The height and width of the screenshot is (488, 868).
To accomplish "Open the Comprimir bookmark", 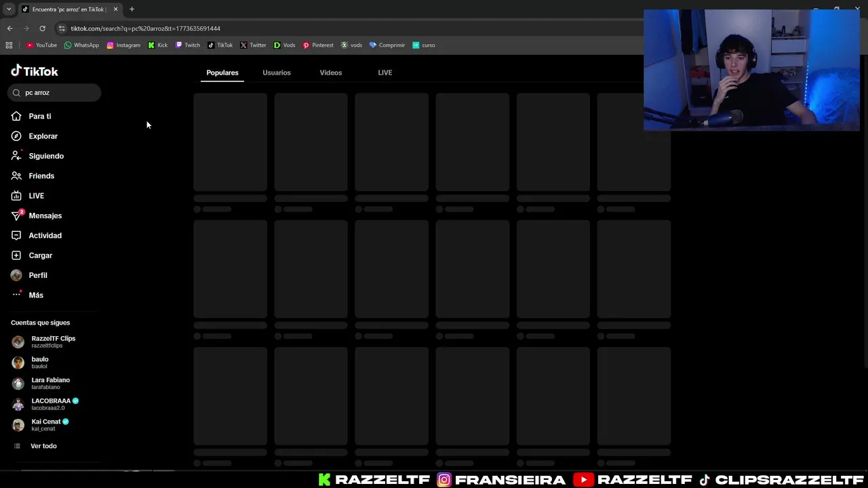I will (x=387, y=45).
